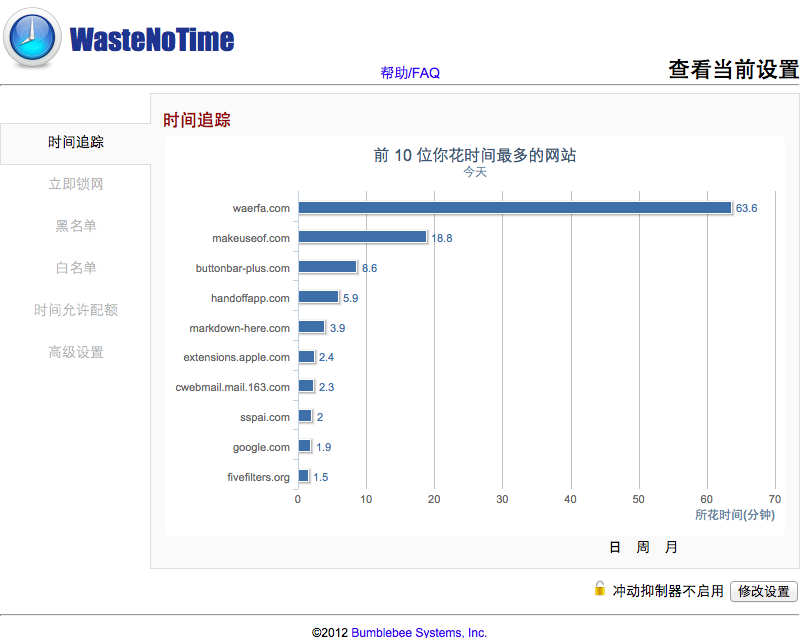Go to the 时间允许配额 tab

pyautogui.click(x=76, y=310)
